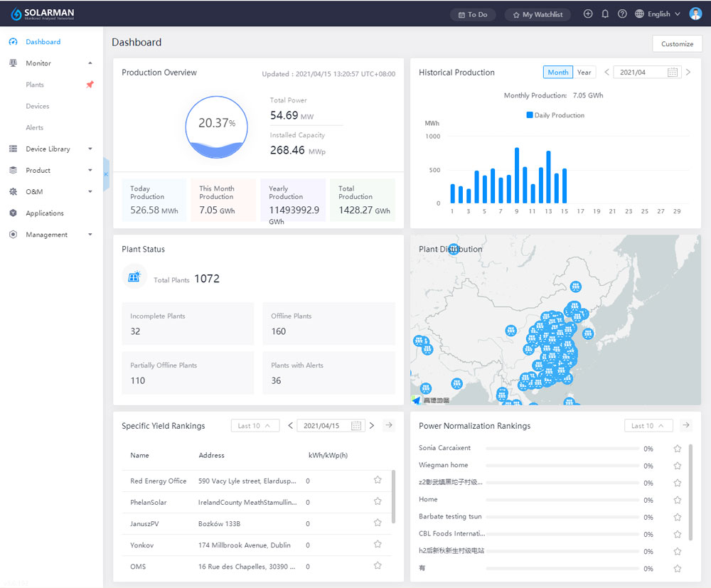This screenshot has height=588, width=711.
Task: Open the help question-mark icon
Action: point(622,13)
